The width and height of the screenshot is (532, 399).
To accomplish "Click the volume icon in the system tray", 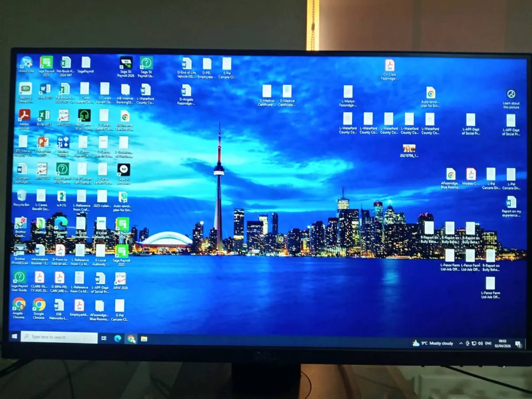I will pos(481,343).
